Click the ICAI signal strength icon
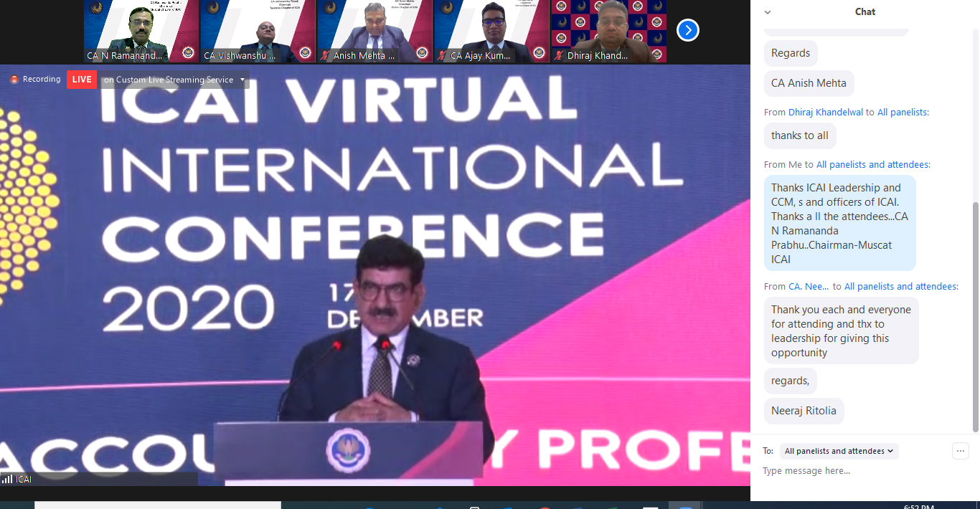 (x=7, y=479)
